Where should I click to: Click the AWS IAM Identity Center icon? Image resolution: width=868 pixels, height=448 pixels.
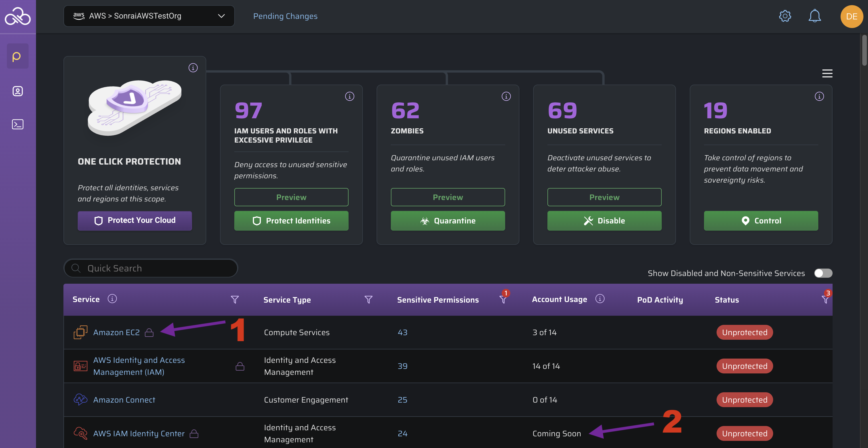point(80,433)
